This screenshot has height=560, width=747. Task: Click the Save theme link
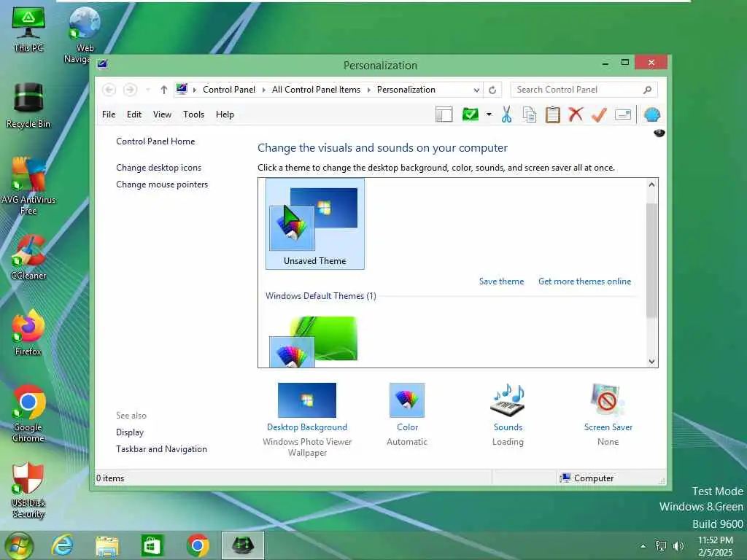click(501, 281)
